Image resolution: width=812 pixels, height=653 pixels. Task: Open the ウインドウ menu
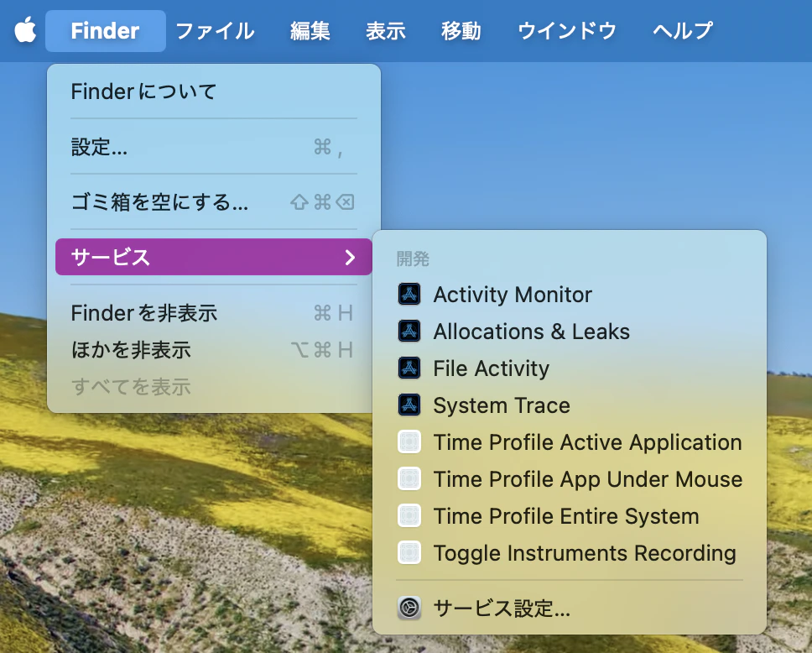[566, 30]
